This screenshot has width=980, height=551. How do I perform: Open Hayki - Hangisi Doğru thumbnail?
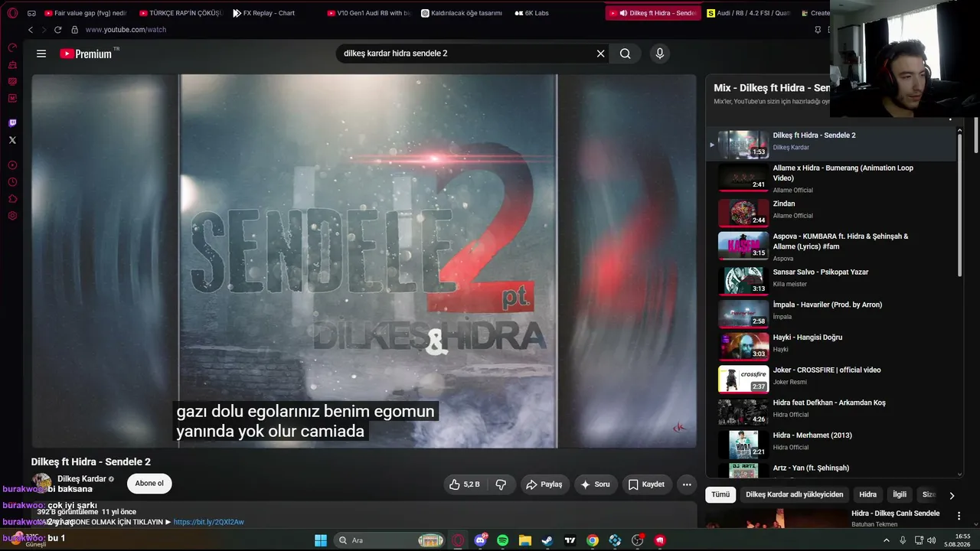pyautogui.click(x=743, y=345)
